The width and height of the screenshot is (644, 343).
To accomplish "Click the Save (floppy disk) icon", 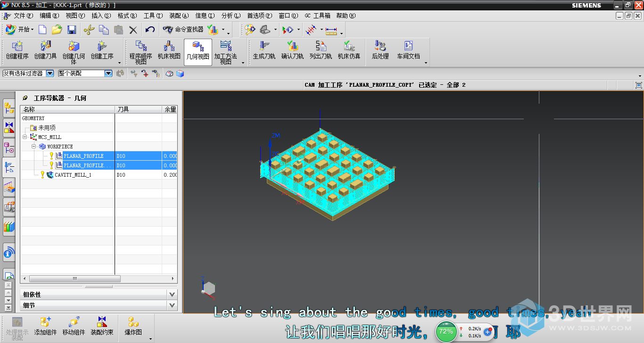I will point(72,30).
